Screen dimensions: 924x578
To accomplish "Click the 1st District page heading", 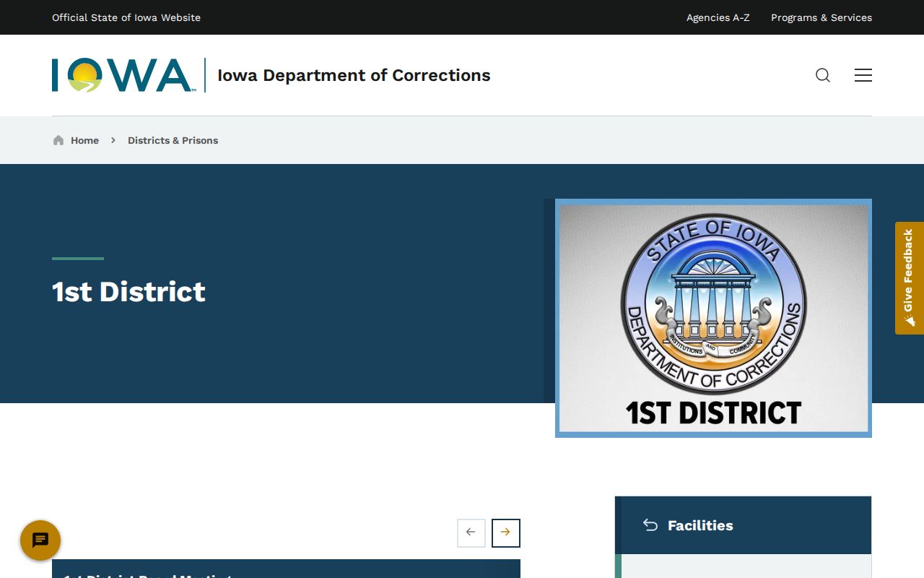I will click(128, 292).
